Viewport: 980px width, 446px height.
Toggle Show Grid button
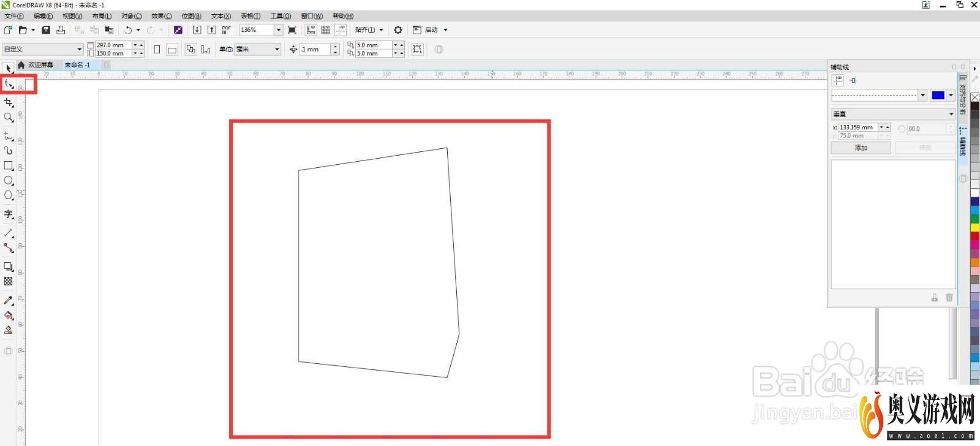[x=326, y=29]
